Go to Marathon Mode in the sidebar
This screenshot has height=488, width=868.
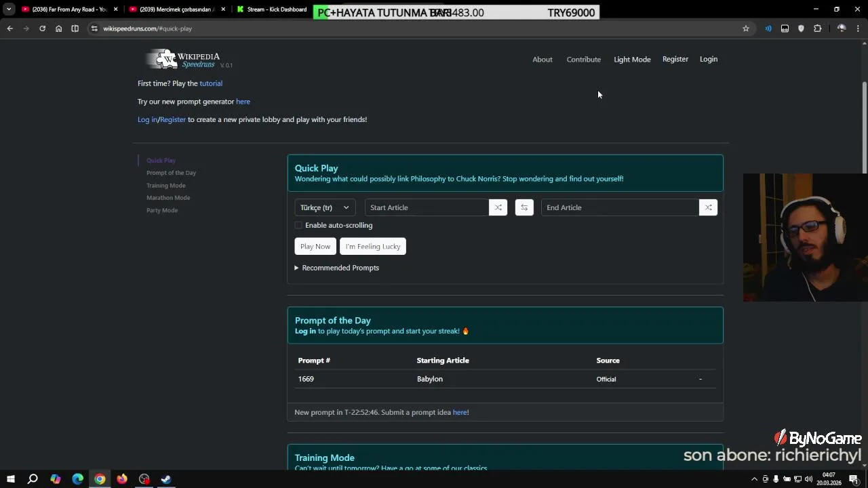(x=168, y=198)
